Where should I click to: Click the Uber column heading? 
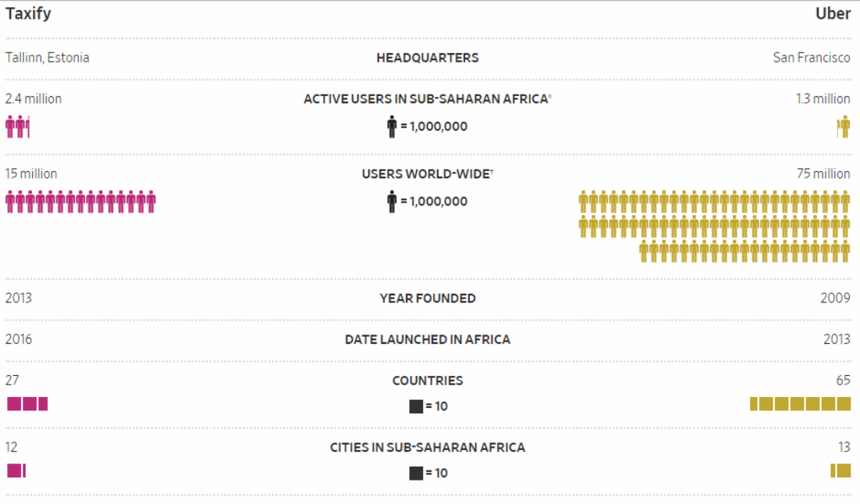(x=833, y=13)
